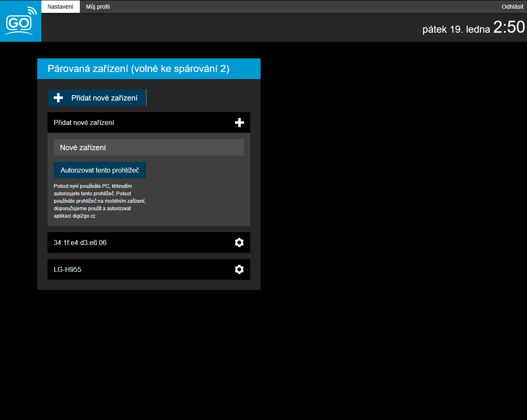The width and height of the screenshot is (527, 420).
Task: Open the Můj profil tab
Action: (98, 7)
